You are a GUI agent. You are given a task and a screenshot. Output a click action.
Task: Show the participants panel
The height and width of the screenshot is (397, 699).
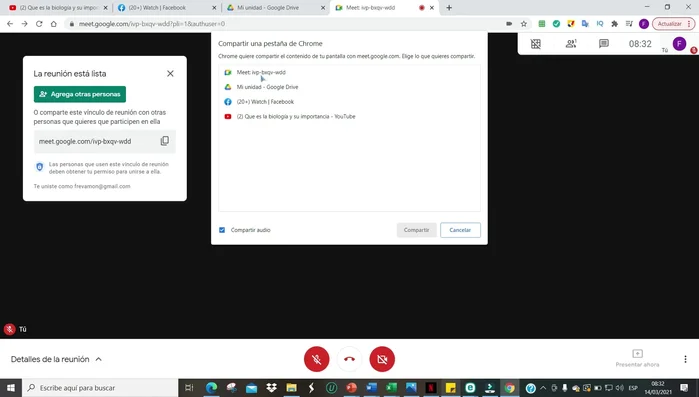[571, 44]
